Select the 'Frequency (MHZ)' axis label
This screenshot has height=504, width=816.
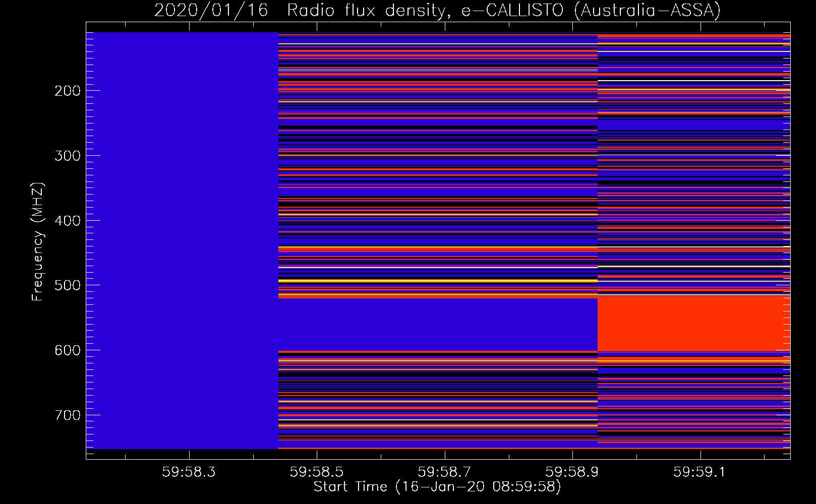(38, 241)
